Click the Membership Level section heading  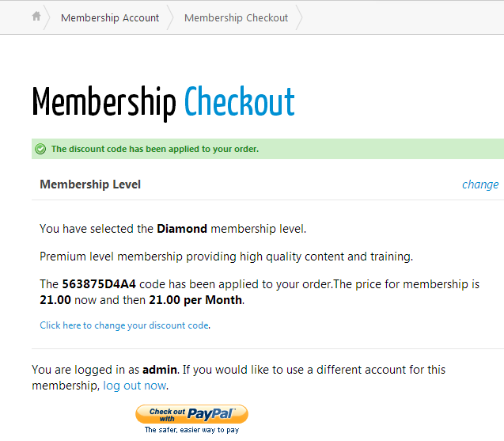[90, 184]
